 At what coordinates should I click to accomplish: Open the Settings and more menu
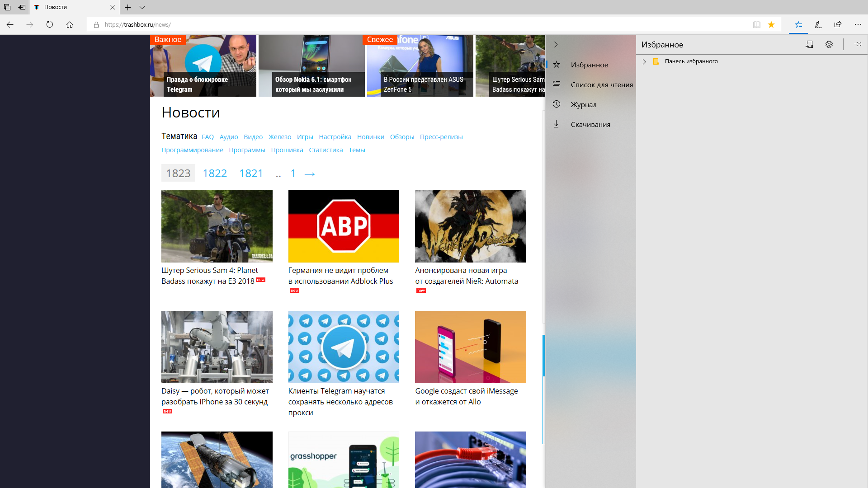pyautogui.click(x=858, y=24)
